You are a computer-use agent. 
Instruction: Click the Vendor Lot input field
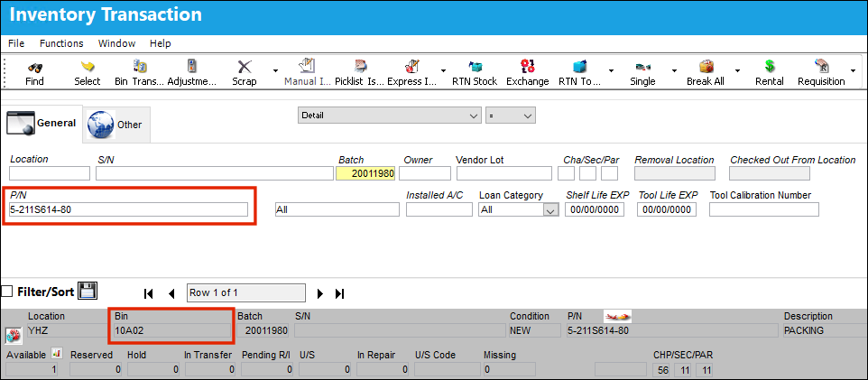(504, 173)
